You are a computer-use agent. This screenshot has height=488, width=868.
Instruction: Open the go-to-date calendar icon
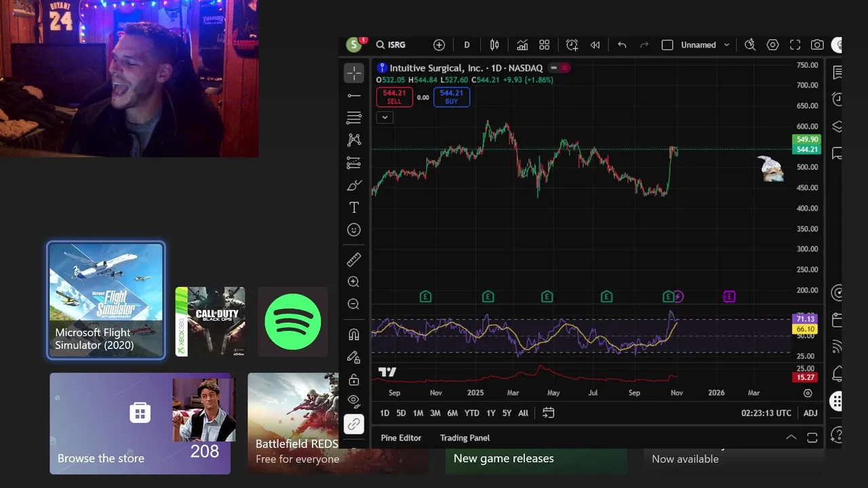pos(549,413)
